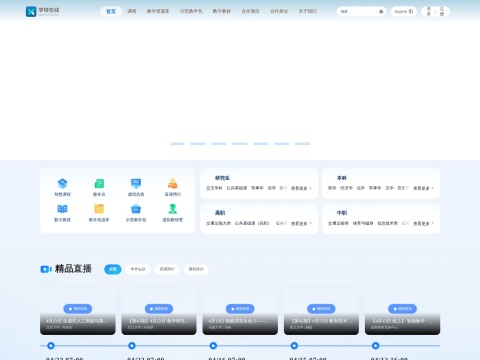Open the 关于我们 nav item
Screen dimensions: 480x360
pyautogui.click(x=307, y=11)
